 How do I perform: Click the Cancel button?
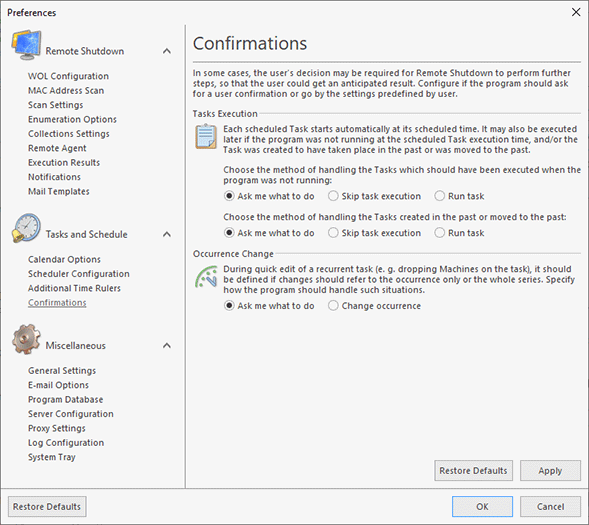tap(550, 507)
